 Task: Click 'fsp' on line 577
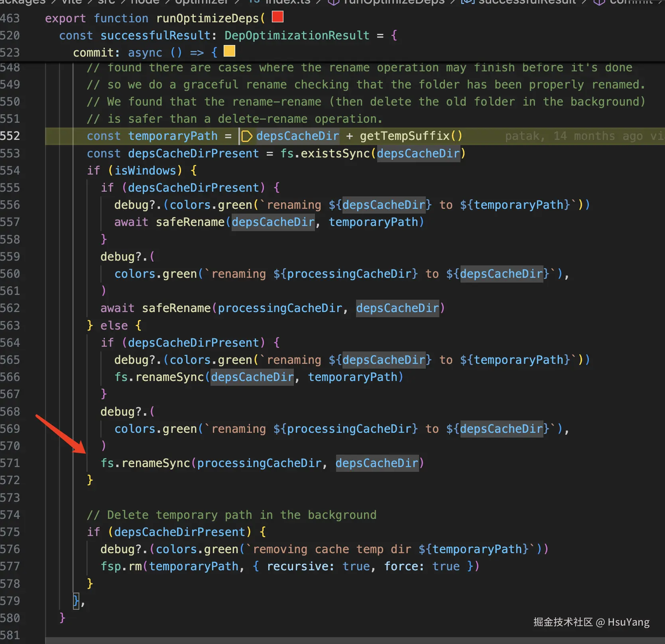pos(110,566)
